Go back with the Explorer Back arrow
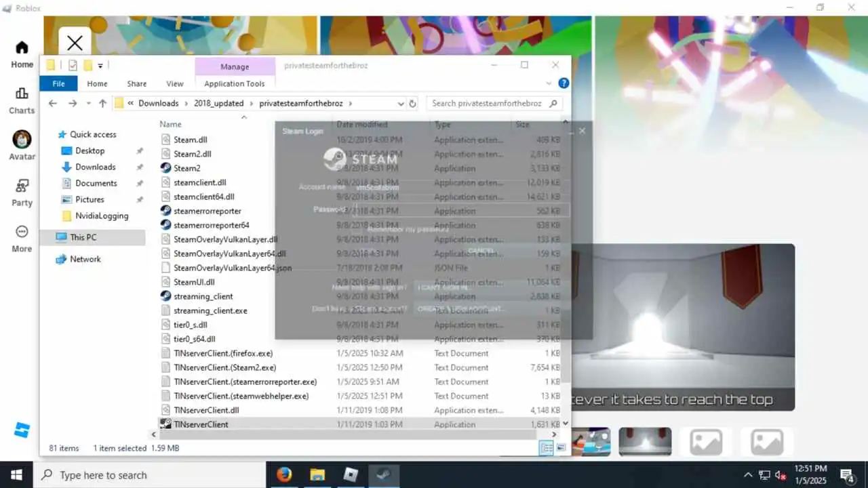 point(53,103)
